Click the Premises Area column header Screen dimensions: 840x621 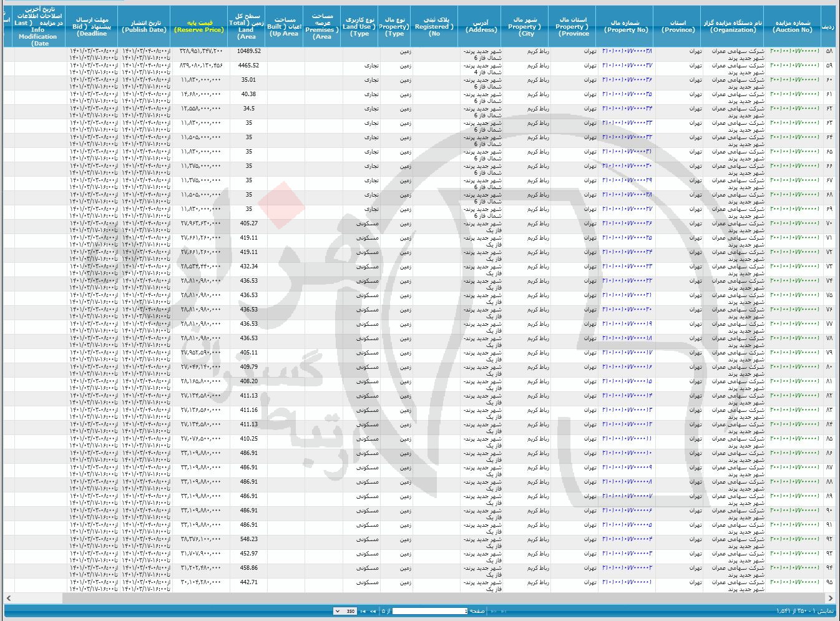coord(323,26)
